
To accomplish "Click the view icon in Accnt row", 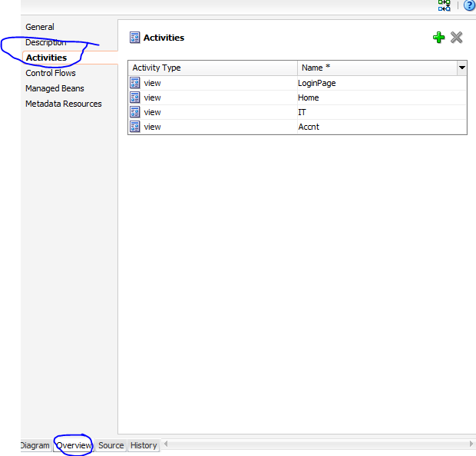I will (x=135, y=127).
